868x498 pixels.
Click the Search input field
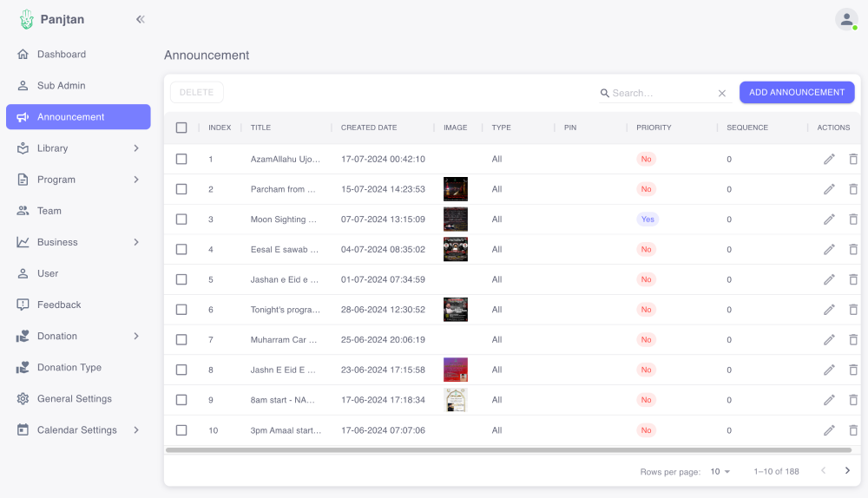click(x=661, y=93)
